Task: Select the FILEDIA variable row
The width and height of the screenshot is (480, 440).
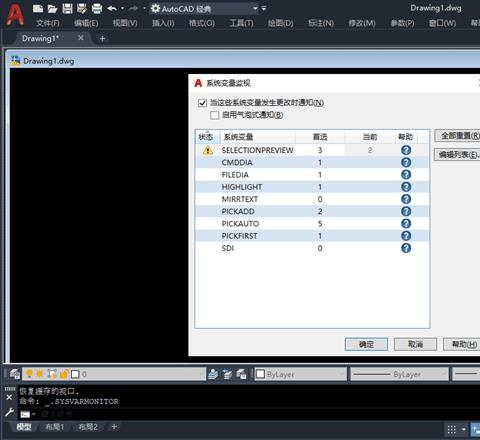Action: tap(312, 175)
